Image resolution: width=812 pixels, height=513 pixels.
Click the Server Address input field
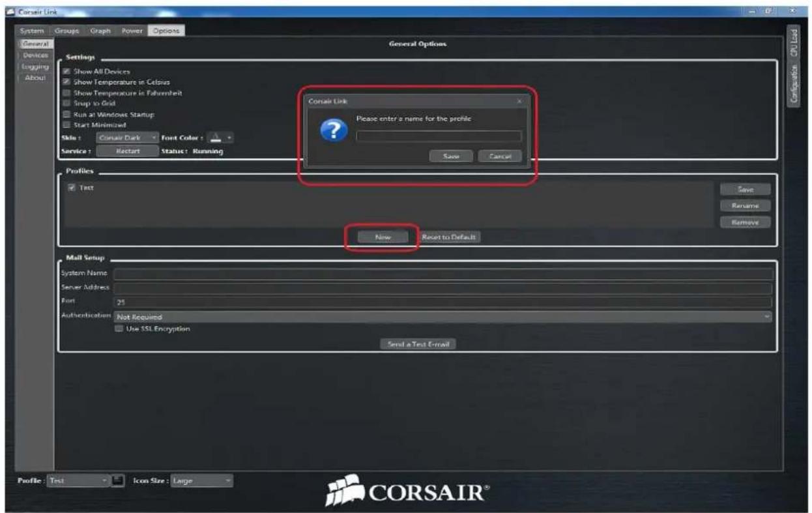[442, 288]
